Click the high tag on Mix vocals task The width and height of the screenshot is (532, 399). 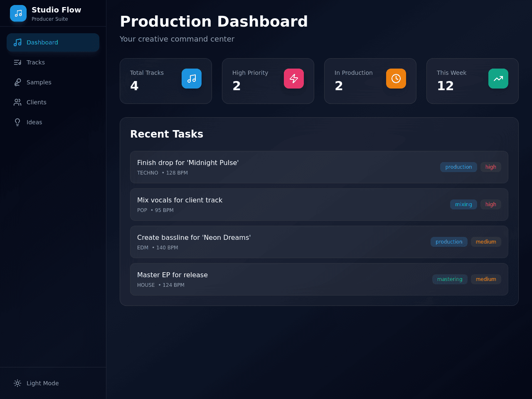491,204
